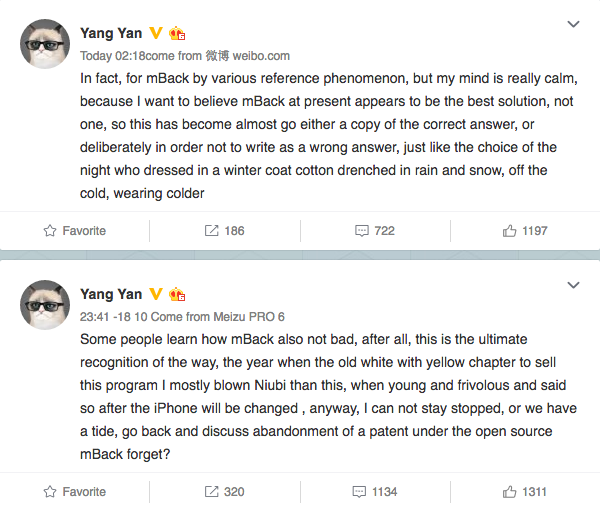Expand the second post's chevron menu
This screenshot has height=508, width=600.
573,285
